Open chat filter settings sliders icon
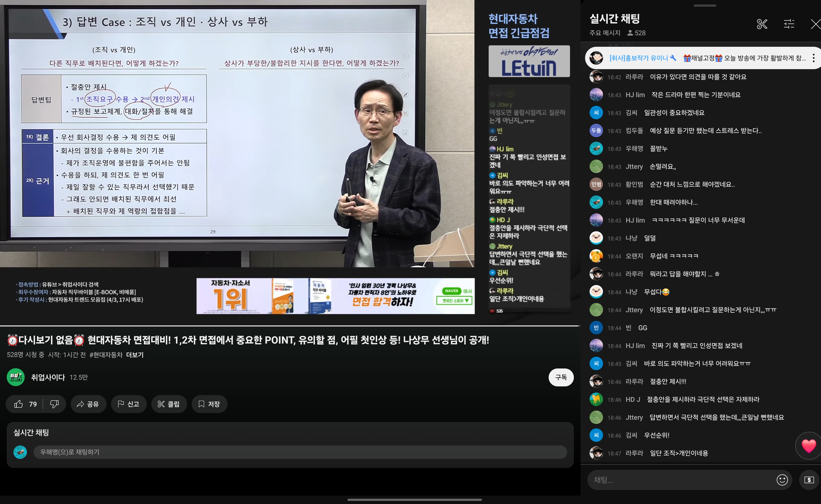The height and width of the screenshot is (504, 821). click(789, 24)
